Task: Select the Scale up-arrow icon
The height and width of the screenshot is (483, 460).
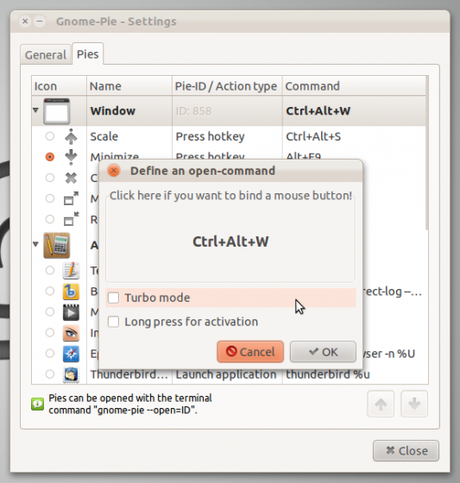Action: click(x=71, y=136)
